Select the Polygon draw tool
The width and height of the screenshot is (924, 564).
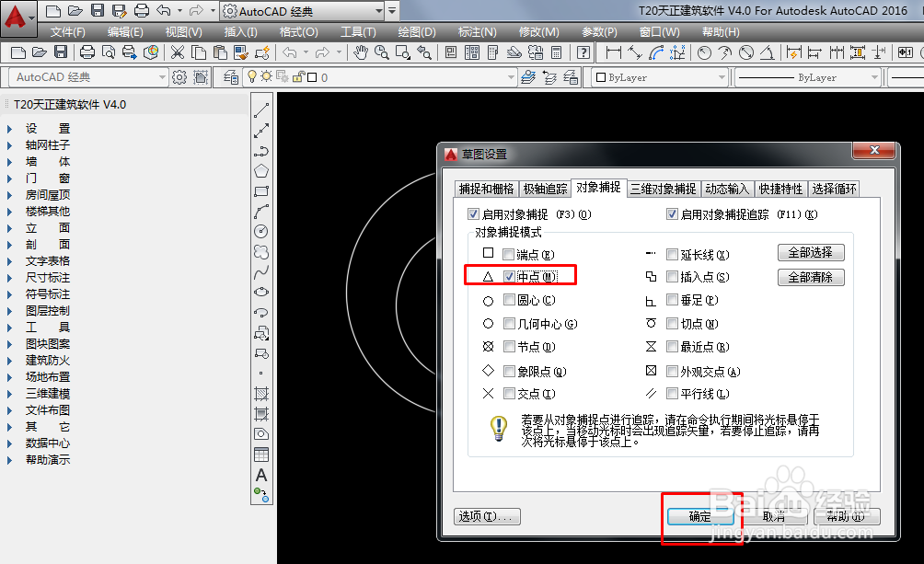pos(261,171)
